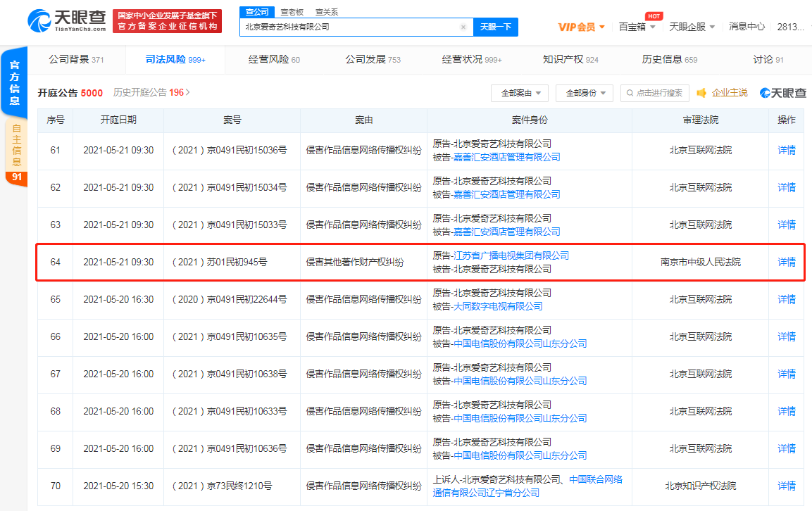Open 详情 for row 61
This screenshot has height=511, width=812.
point(787,150)
